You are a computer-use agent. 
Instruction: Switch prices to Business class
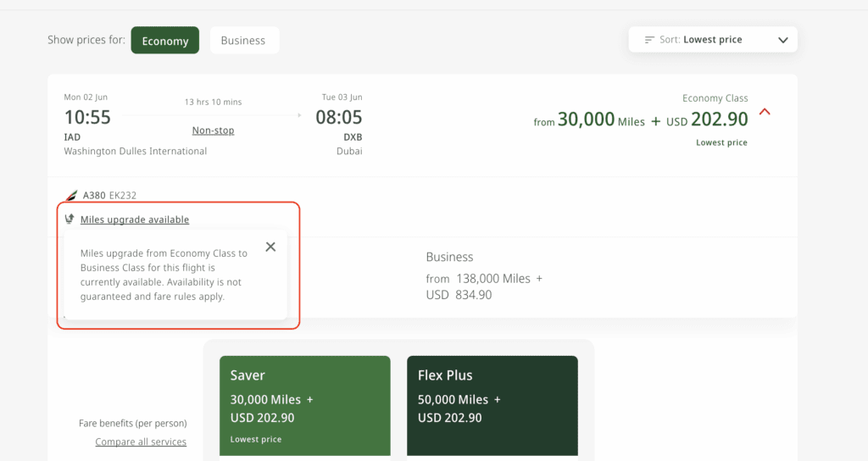(x=244, y=41)
